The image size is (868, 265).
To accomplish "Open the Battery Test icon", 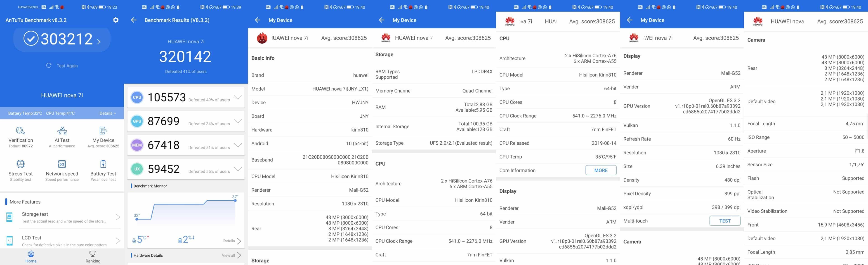I will coord(103,164).
